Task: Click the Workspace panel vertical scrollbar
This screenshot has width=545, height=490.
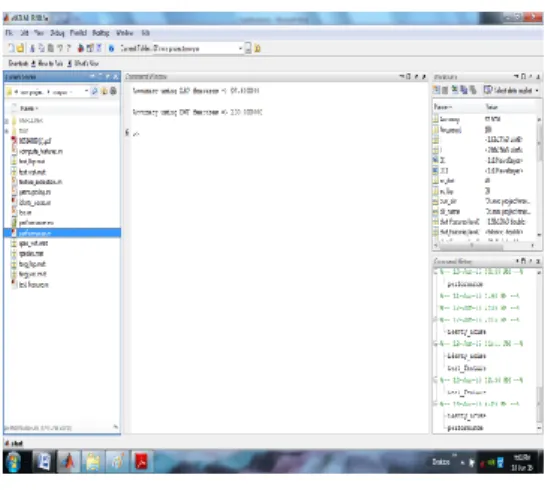Action: tap(539, 177)
